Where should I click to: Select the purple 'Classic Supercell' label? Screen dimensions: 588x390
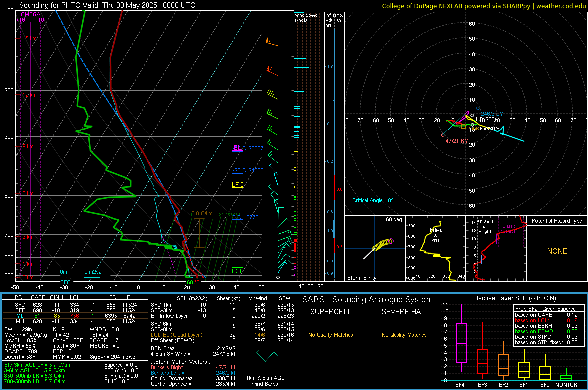(509, 229)
